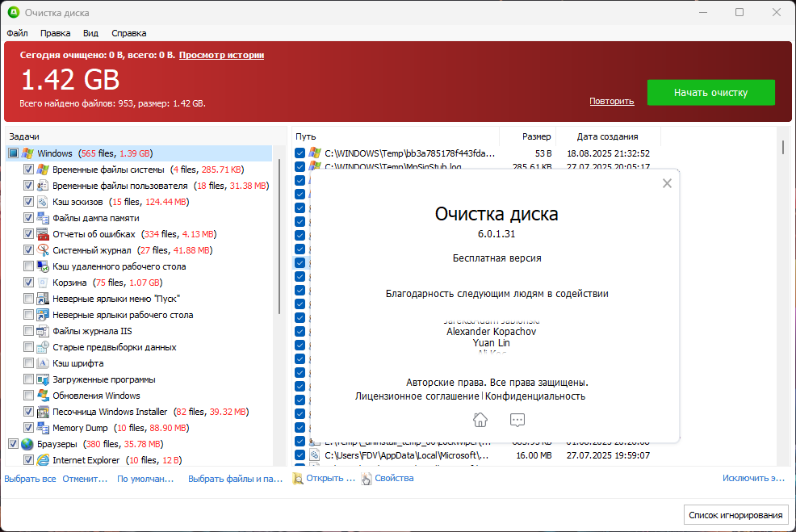Open Просмотр истории link
Viewport: 796px width, 532px height.
[x=221, y=55]
